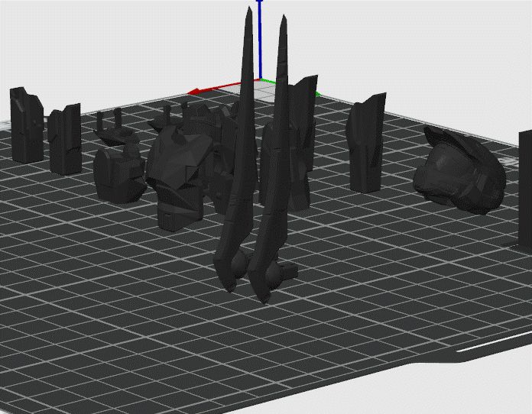532x414 pixels.
Task: Select the second block model from the left
Action: point(64,139)
